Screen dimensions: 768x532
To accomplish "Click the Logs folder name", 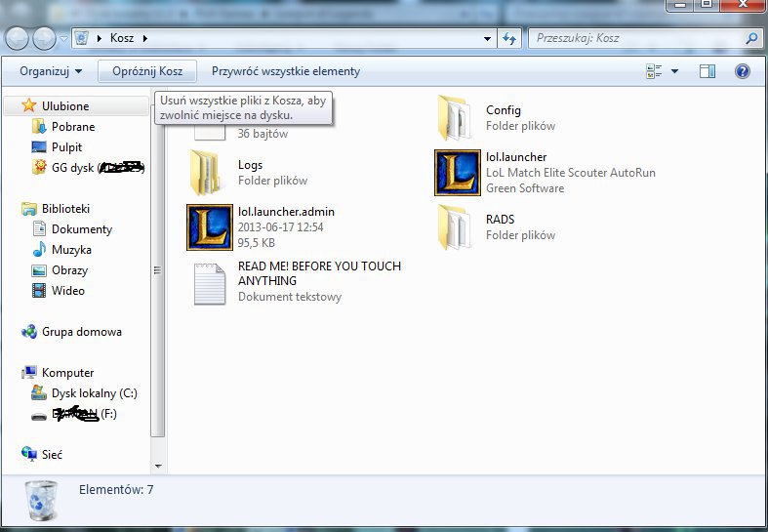I will click(250, 165).
